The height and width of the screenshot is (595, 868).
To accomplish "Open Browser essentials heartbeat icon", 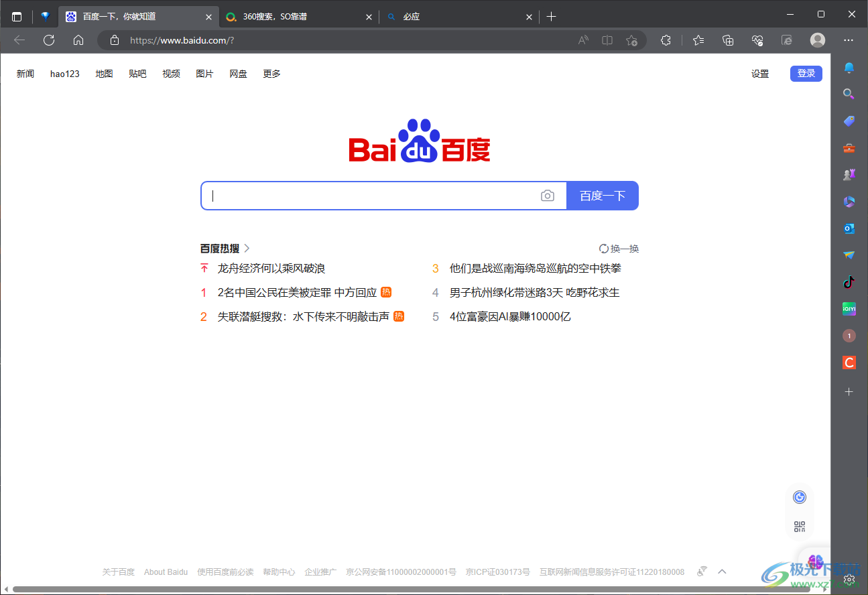I will 757,40.
